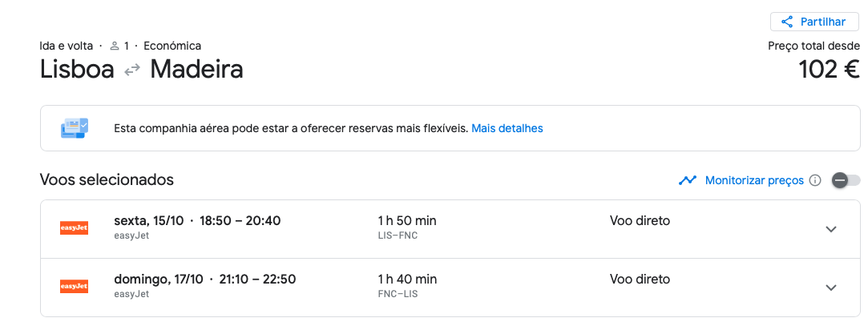Click the 102 € total price
Screen dimensions: 868x330
pos(829,70)
